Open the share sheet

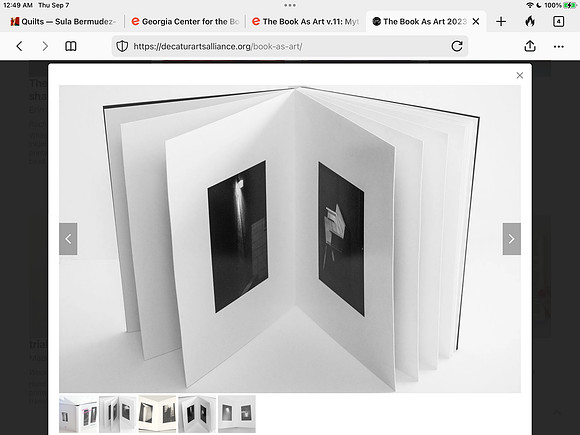530,46
